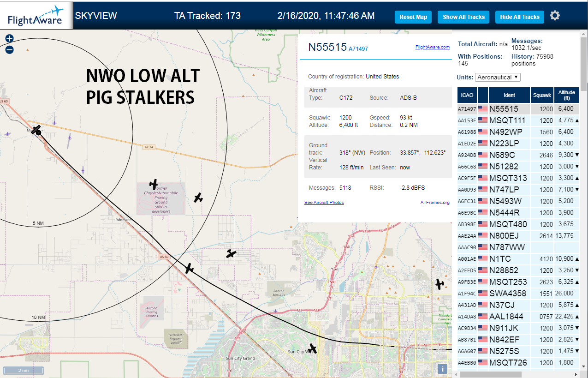
Task: Click A71497 ICAO link next to N55515
Action: pyautogui.click(x=358, y=48)
